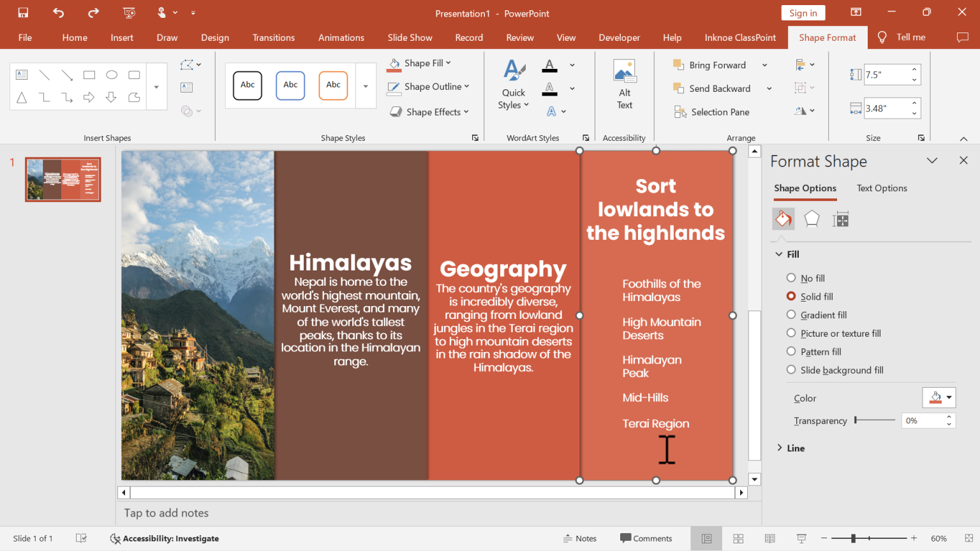
Task: Select the Effects icon in Format Shape
Action: point(812,219)
